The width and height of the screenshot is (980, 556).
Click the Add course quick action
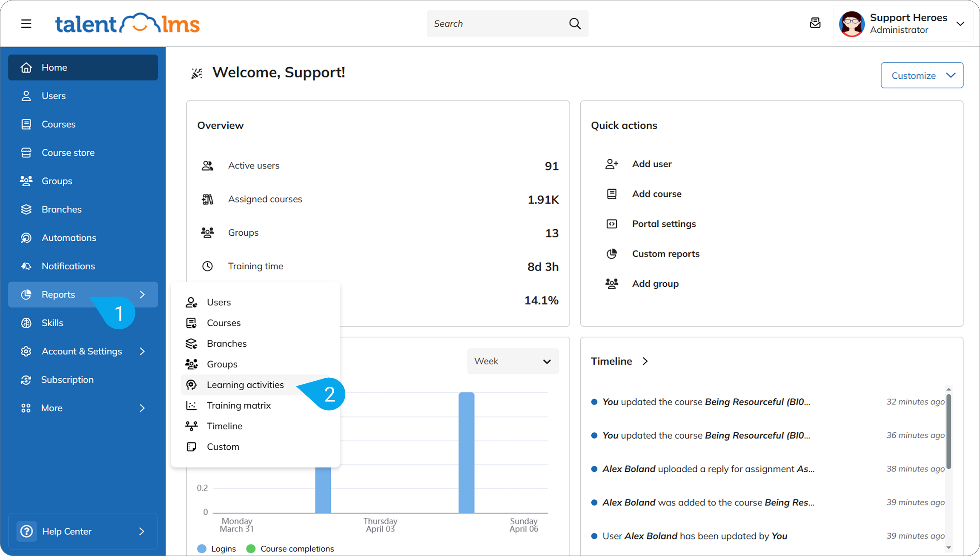pyautogui.click(x=656, y=194)
